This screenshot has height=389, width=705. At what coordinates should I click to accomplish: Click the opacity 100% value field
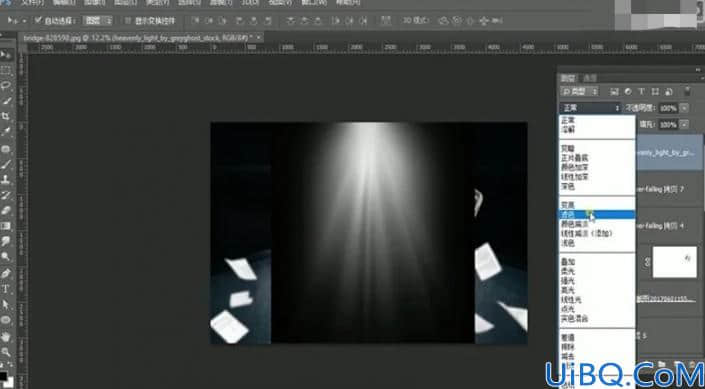click(x=669, y=108)
